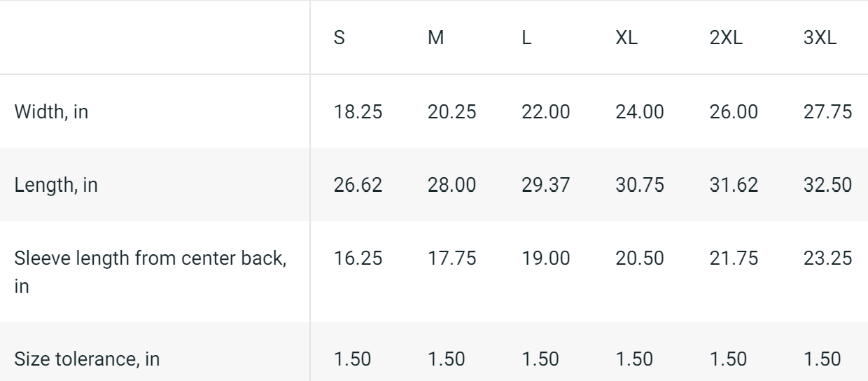Select the width value 27.75 for 3XL
The image size is (868, 381).
point(829,112)
